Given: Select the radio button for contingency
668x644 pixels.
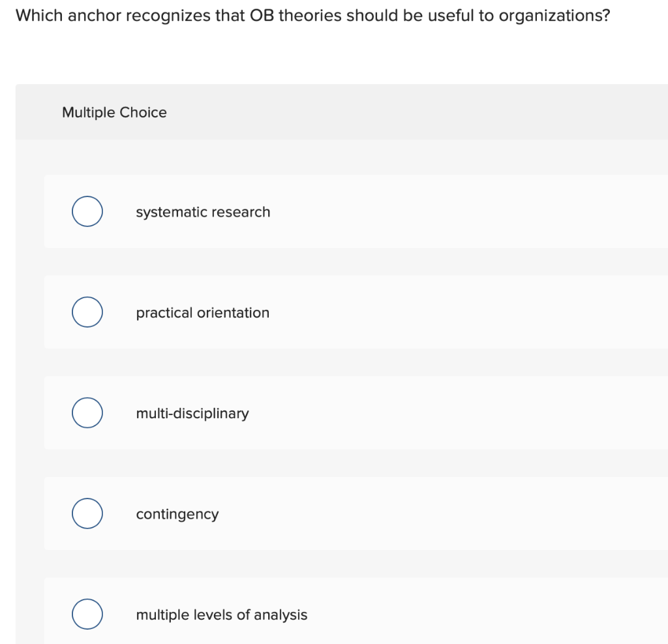Looking at the screenshot, I should click(87, 513).
